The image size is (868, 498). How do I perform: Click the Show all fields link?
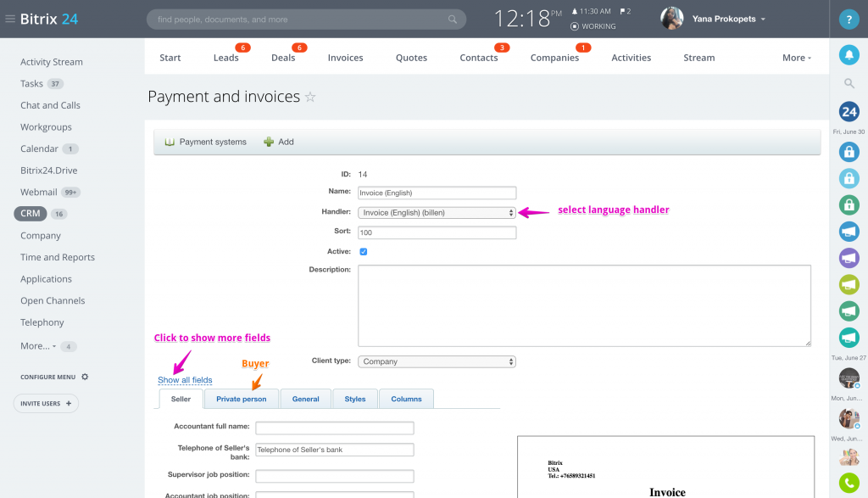[185, 380]
